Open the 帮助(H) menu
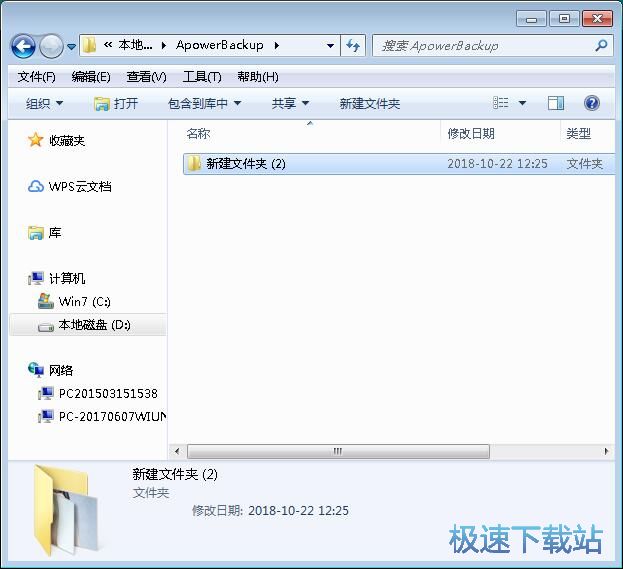 (x=258, y=77)
